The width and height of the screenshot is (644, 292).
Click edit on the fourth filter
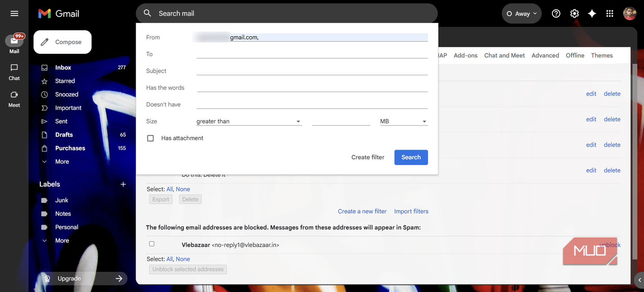click(x=591, y=170)
